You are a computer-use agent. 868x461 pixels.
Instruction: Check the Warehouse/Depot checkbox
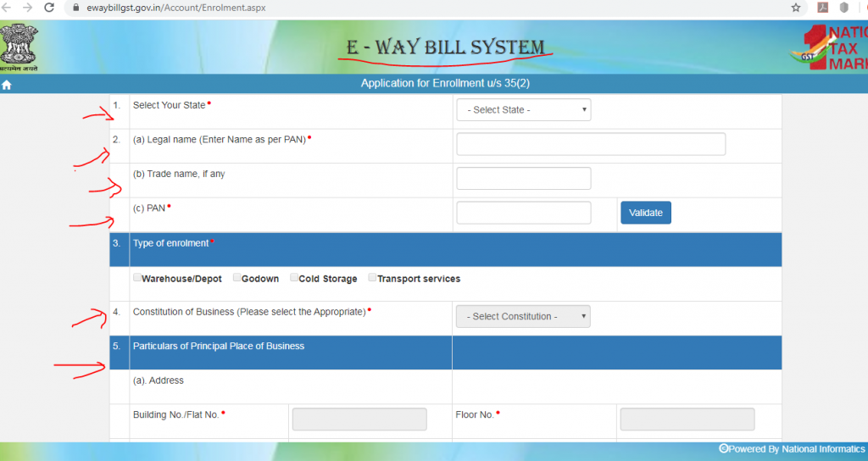pyautogui.click(x=137, y=278)
